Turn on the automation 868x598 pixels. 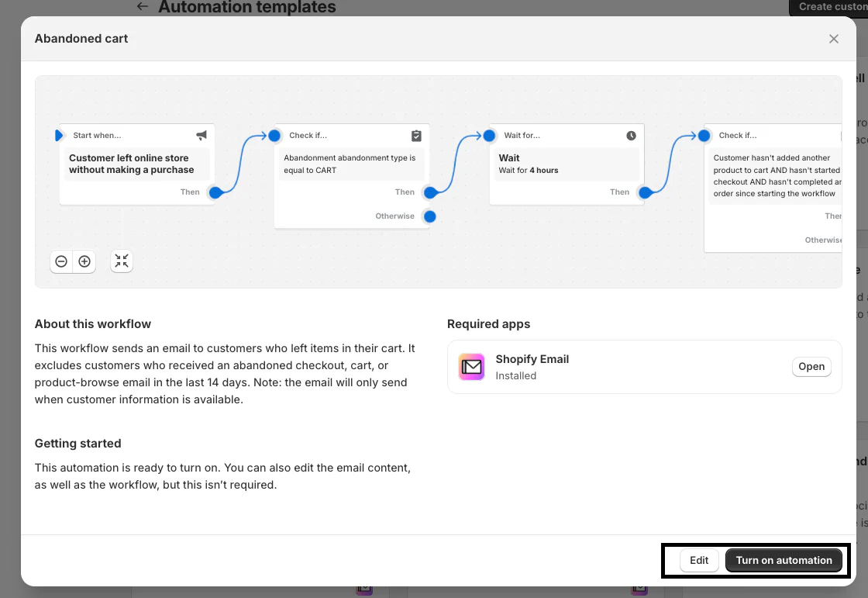[784, 560]
